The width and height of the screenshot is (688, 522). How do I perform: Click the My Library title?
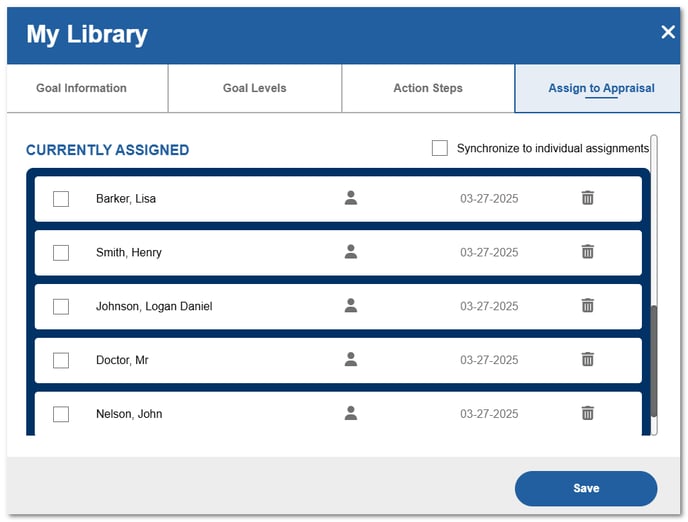pos(87,34)
